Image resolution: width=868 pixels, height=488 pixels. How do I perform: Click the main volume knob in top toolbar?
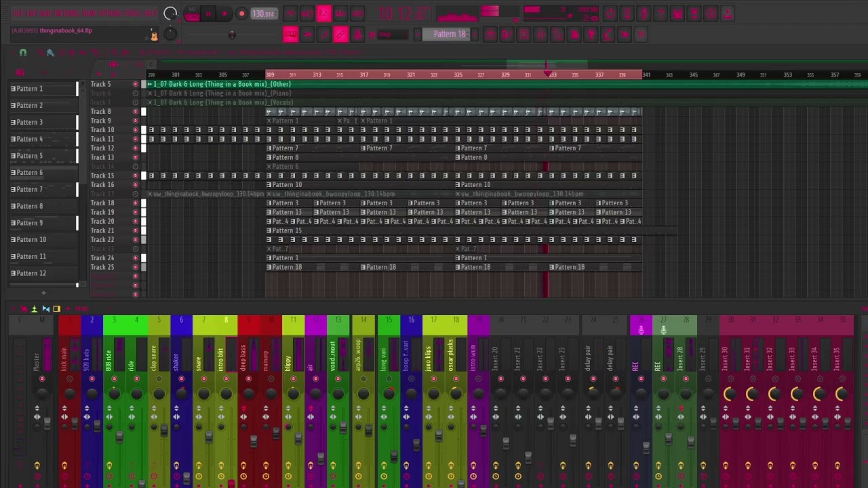click(171, 14)
